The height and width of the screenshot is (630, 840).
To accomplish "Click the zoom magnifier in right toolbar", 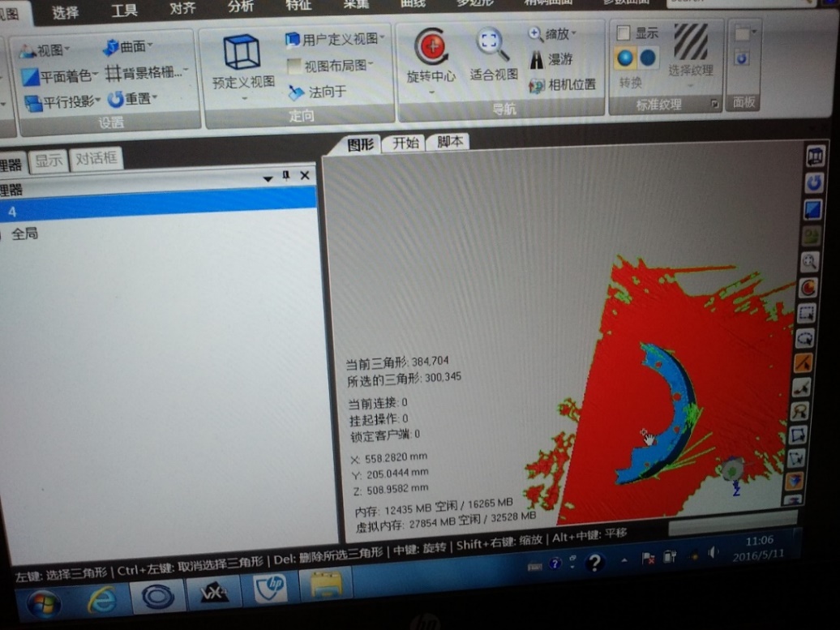I will [809, 261].
